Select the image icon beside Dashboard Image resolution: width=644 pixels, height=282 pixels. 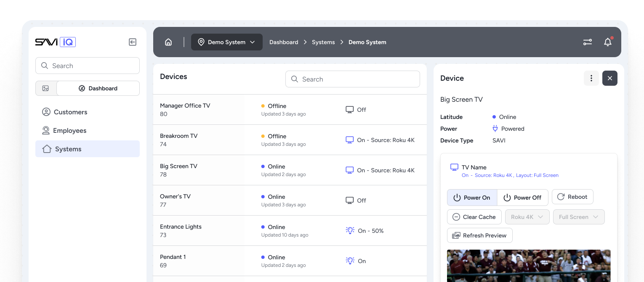46,88
